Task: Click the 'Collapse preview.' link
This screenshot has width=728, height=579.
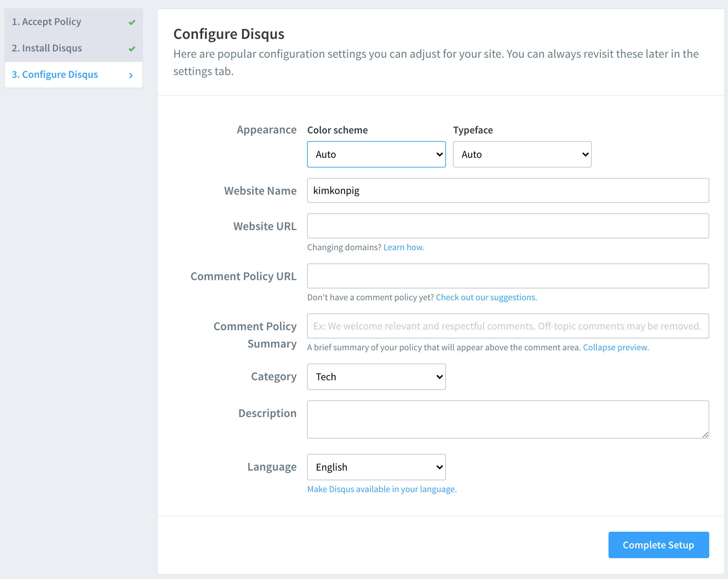Action: [616, 348]
